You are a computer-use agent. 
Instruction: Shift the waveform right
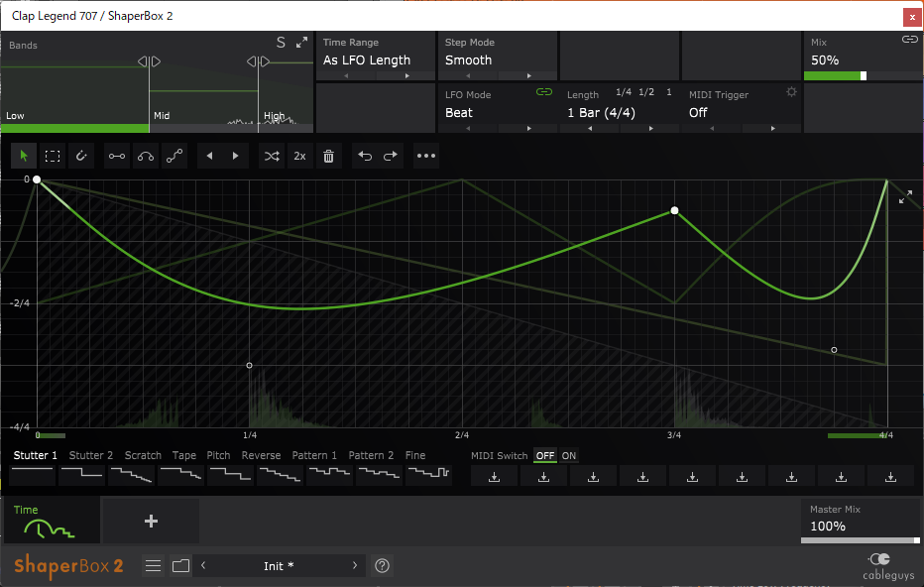pos(235,156)
